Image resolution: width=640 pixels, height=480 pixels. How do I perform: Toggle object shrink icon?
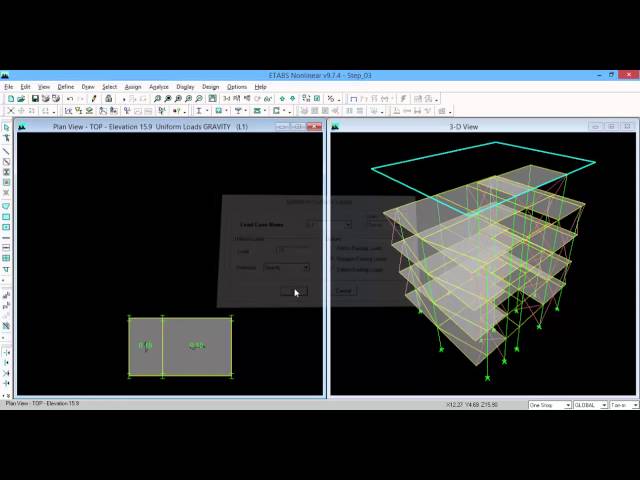(306, 99)
